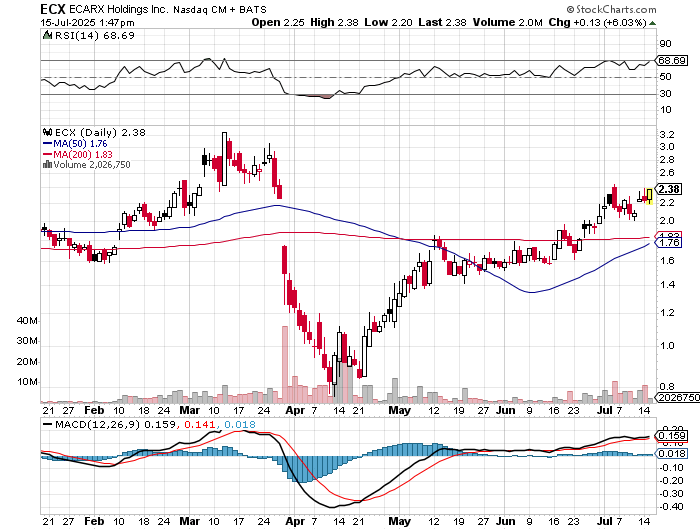
Task: Click the MACD(12,26,9) 0.159 label
Action: 116,424
